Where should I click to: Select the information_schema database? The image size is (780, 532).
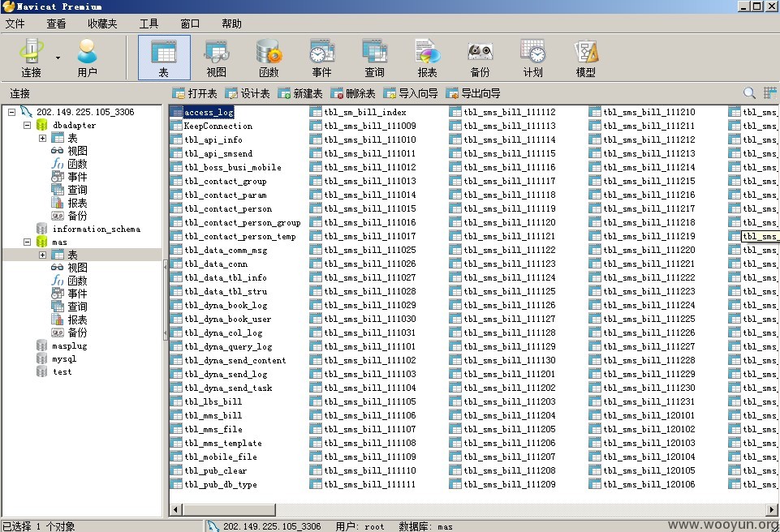click(96, 230)
